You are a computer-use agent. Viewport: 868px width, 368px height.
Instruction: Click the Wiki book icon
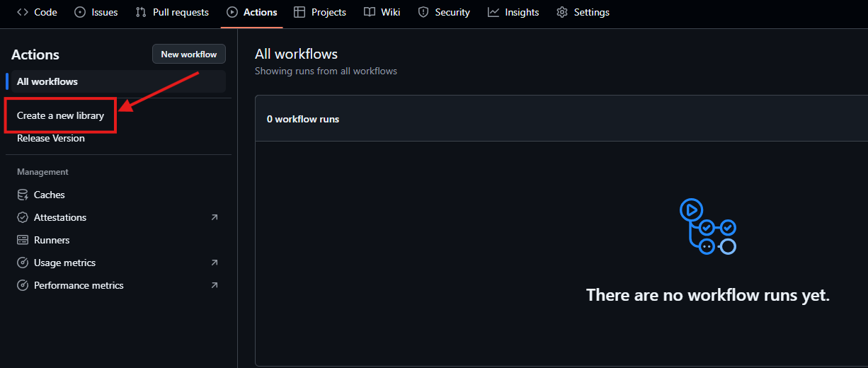[370, 12]
